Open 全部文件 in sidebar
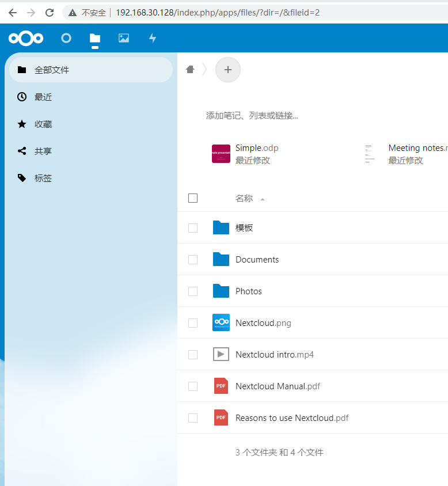The image size is (448, 486). 91,70
